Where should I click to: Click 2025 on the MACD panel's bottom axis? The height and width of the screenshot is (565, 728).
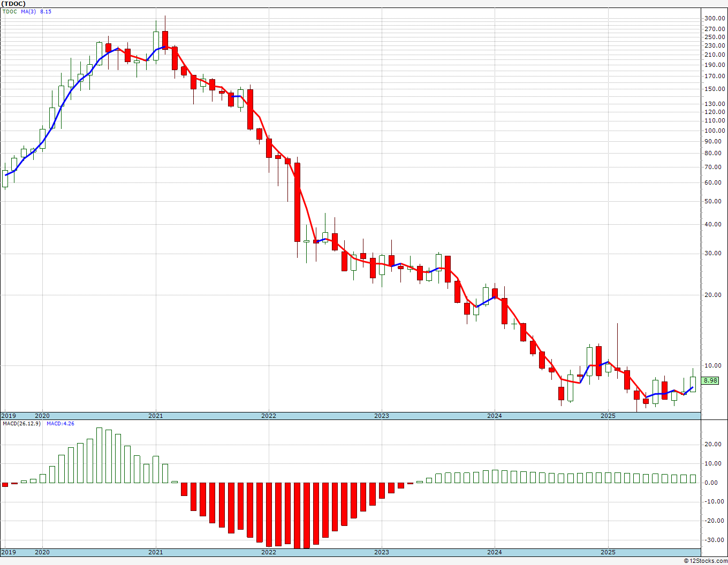click(x=608, y=552)
